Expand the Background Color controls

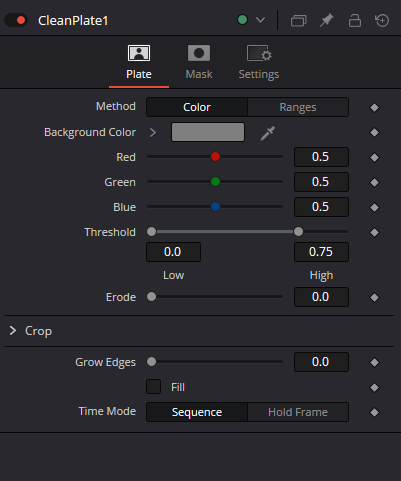click(153, 132)
